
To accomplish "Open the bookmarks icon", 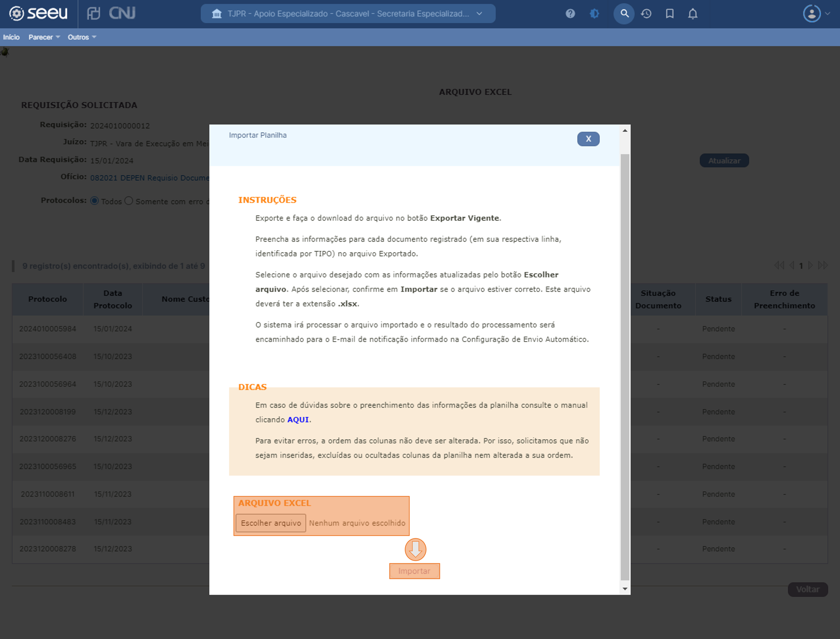I will tap(670, 14).
